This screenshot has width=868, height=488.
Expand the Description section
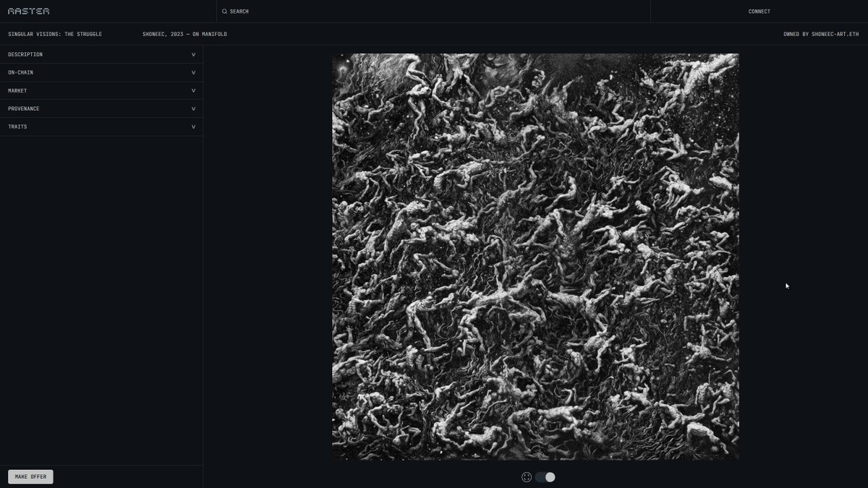pos(101,54)
